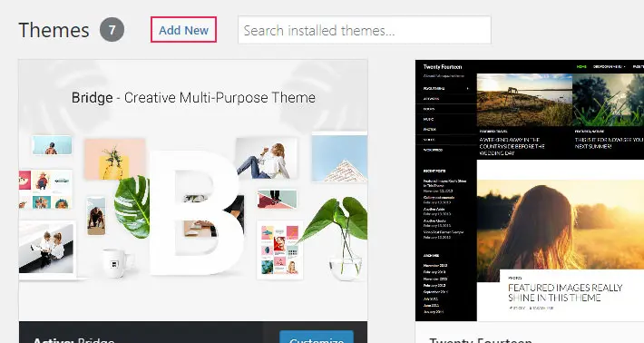The height and width of the screenshot is (343, 644).
Task: Click the Bridge Creative Multi-Purpose Theme title
Action: (x=193, y=98)
